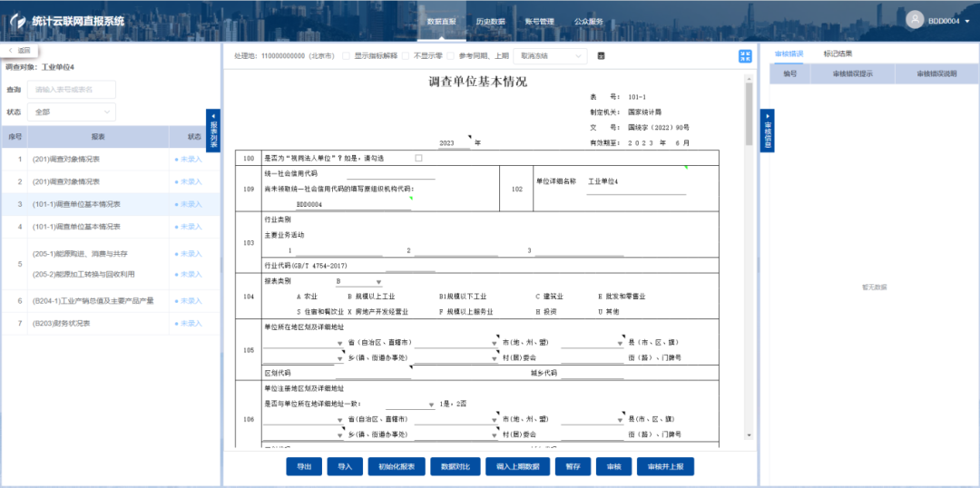Open the 标记结果 tab
This screenshot has width=980, height=488.
click(x=838, y=54)
